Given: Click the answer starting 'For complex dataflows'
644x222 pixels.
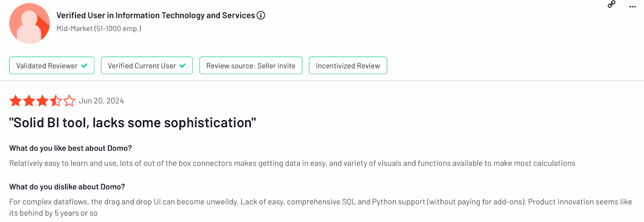Looking at the screenshot, I should pyautogui.click(x=321, y=207).
